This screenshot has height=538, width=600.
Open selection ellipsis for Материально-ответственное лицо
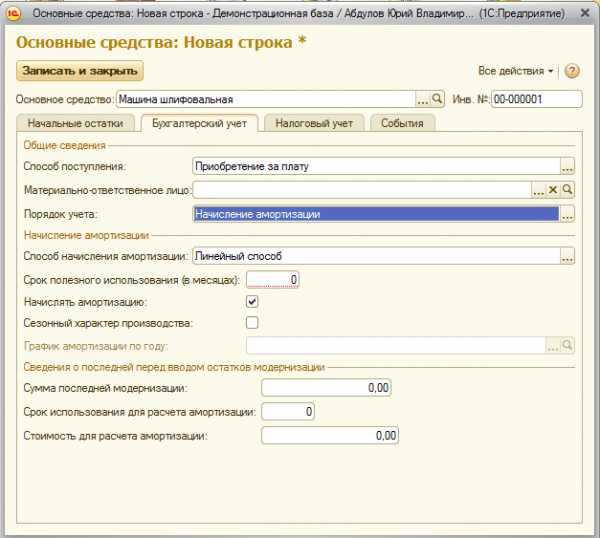pos(539,190)
